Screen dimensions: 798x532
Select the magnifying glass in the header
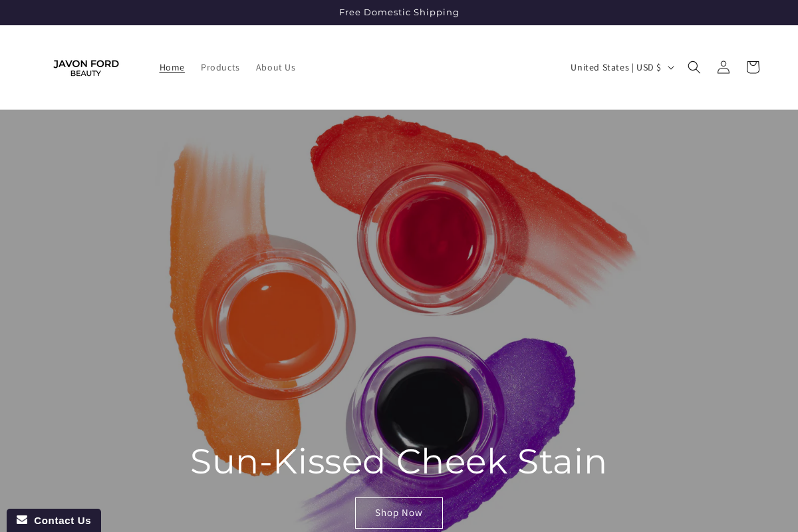pyautogui.click(x=694, y=67)
